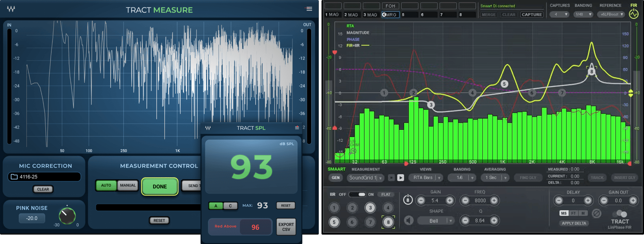Open the TRACT Measure hamburger menu
This screenshot has width=644, height=244.
point(309,9)
